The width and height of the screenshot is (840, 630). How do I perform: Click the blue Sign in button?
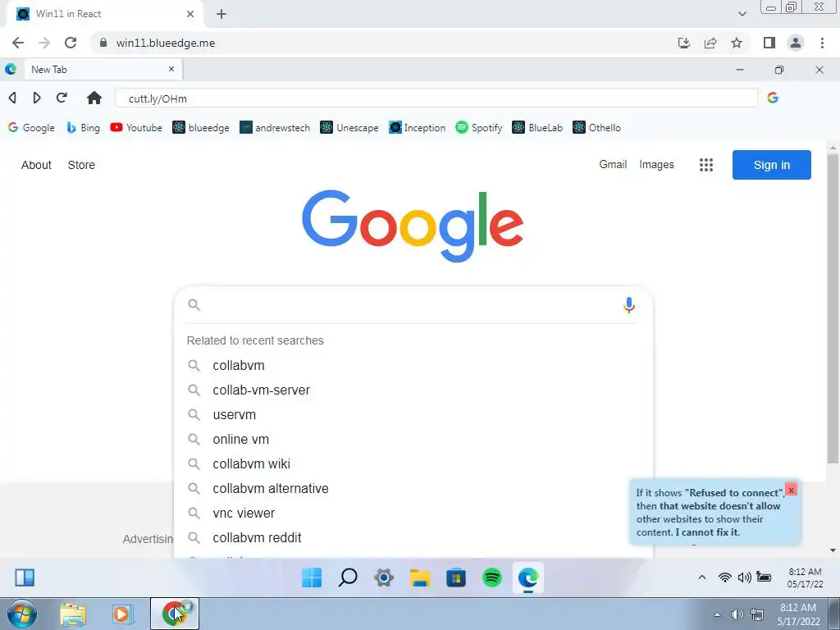(771, 165)
